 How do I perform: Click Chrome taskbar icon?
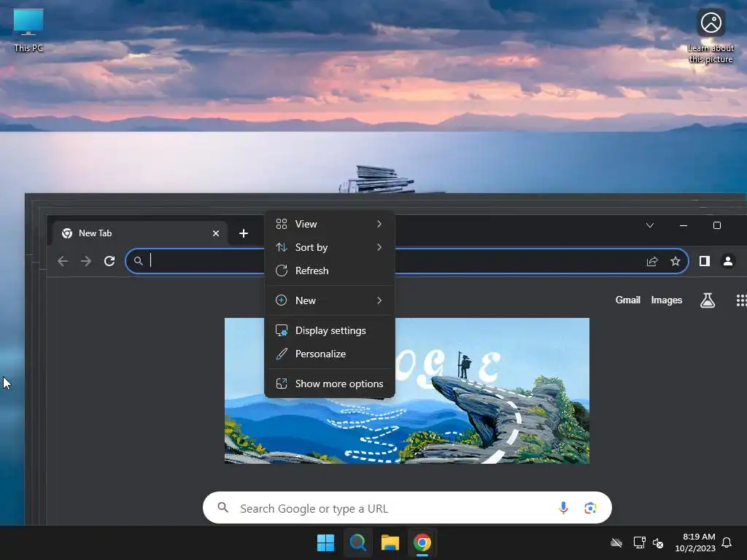point(422,542)
